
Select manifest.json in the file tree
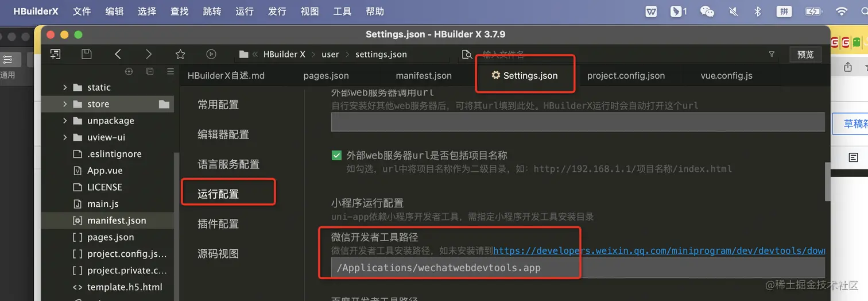[x=117, y=221]
